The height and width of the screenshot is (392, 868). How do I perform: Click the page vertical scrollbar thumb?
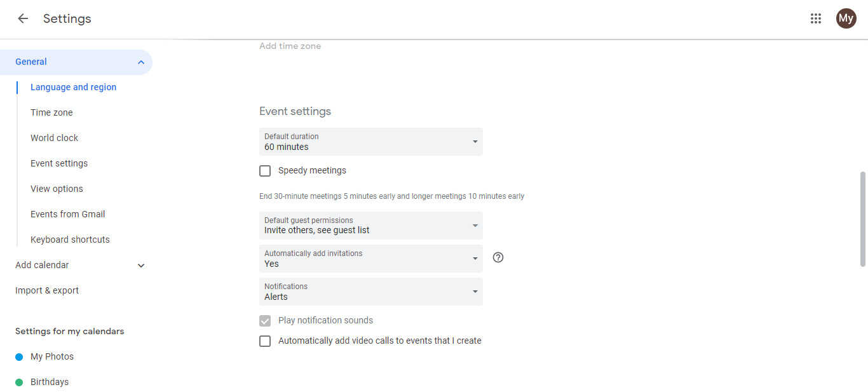click(x=862, y=219)
